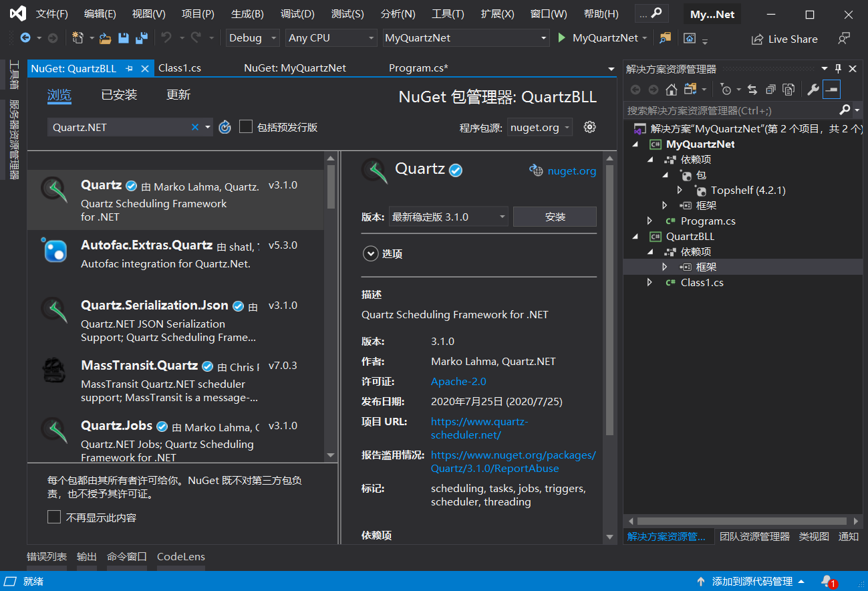Image resolution: width=868 pixels, height=591 pixels.
Task: Switch to the Class1.cs tab
Action: [x=180, y=68]
